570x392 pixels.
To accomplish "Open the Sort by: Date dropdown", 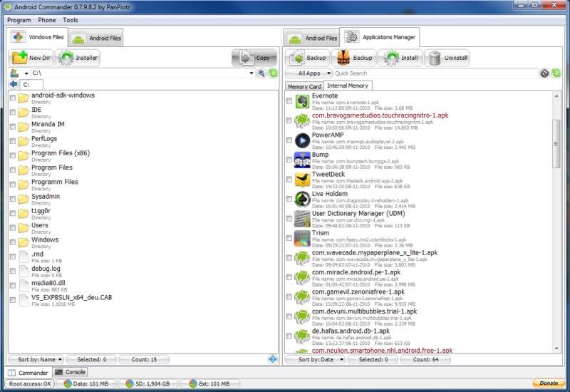I will pos(316,359).
